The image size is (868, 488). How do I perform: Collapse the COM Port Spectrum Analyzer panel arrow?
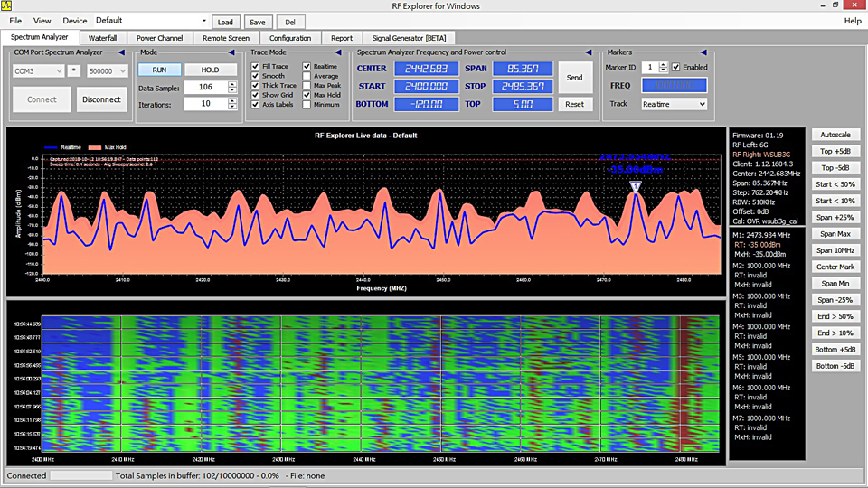[x=121, y=52]
